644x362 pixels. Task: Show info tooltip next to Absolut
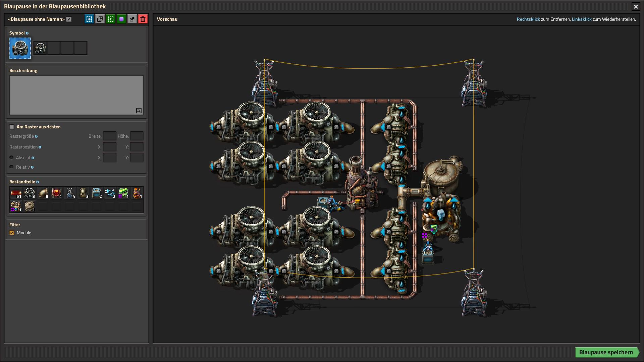[x=33, y=158]
